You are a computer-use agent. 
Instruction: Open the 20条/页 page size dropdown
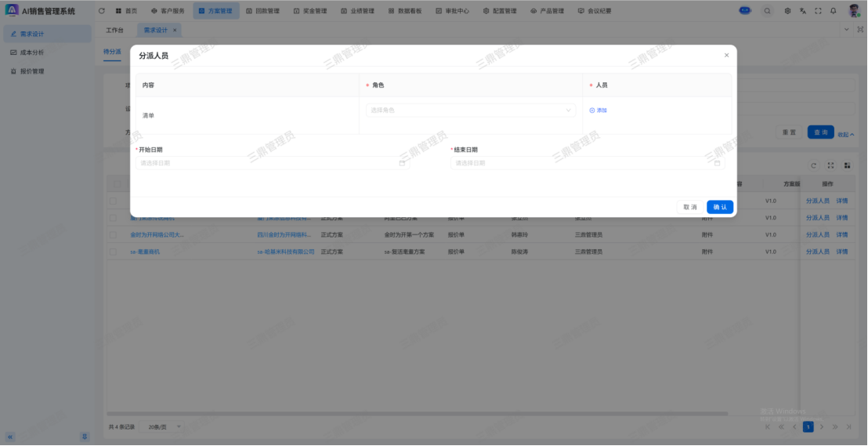pos(165,427)
